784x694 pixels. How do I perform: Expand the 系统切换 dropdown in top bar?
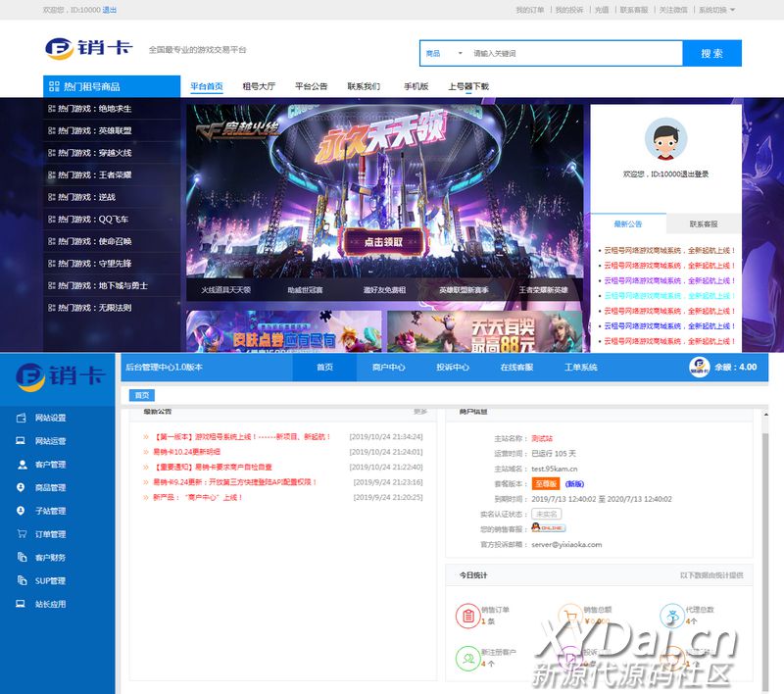(717, 10)
